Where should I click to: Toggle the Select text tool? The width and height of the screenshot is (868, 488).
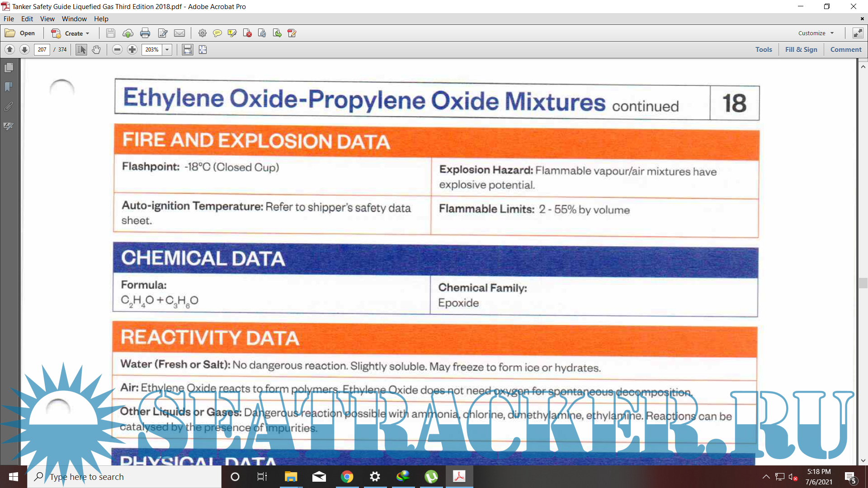click(x=81, y=50)
